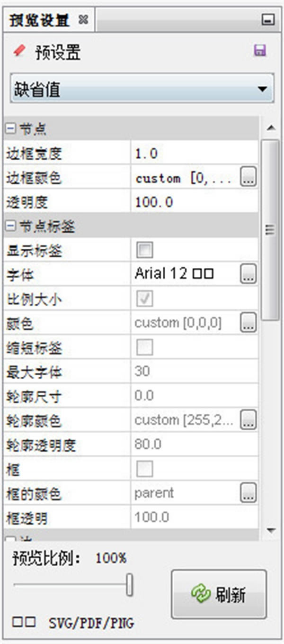Click the purple save preset icon

[259, 51]
